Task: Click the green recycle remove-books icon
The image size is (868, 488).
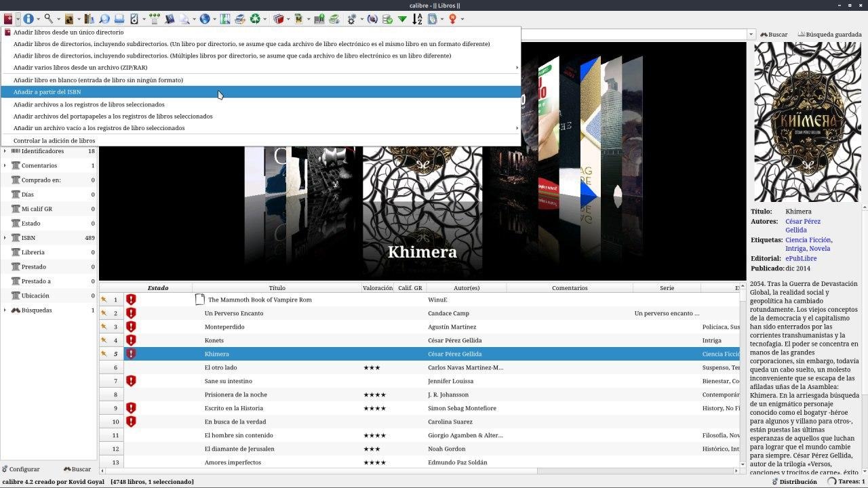Action: [255, 19]
